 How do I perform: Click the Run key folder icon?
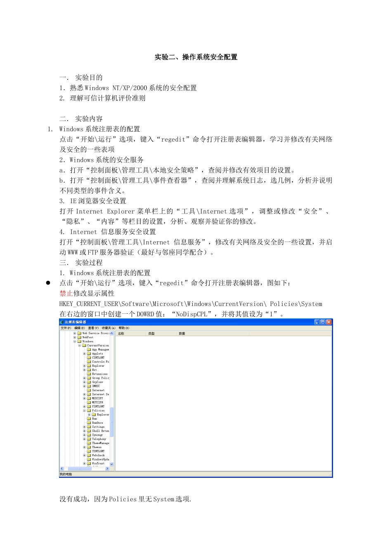tap(89, 419)
